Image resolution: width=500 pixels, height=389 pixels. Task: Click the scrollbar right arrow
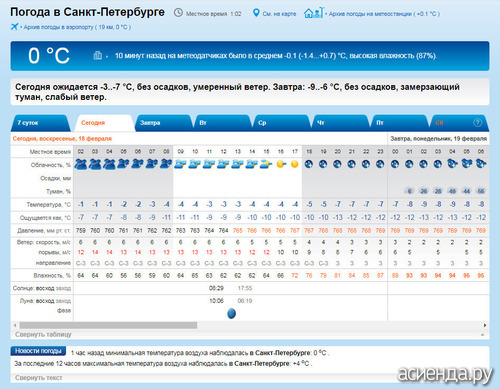point(485,325)
